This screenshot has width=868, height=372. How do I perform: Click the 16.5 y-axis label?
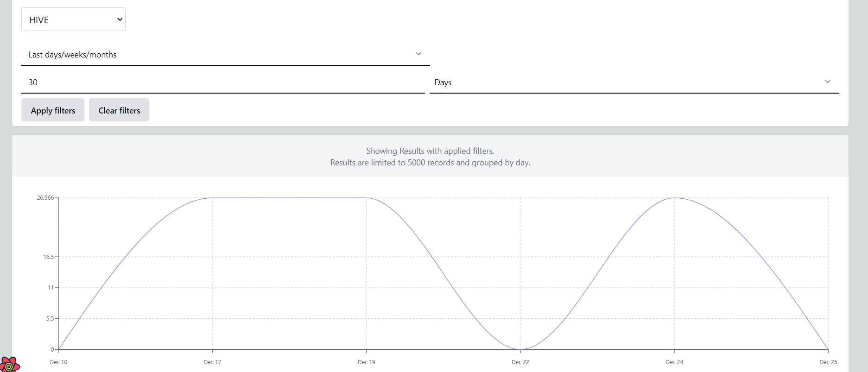point(48,257)
